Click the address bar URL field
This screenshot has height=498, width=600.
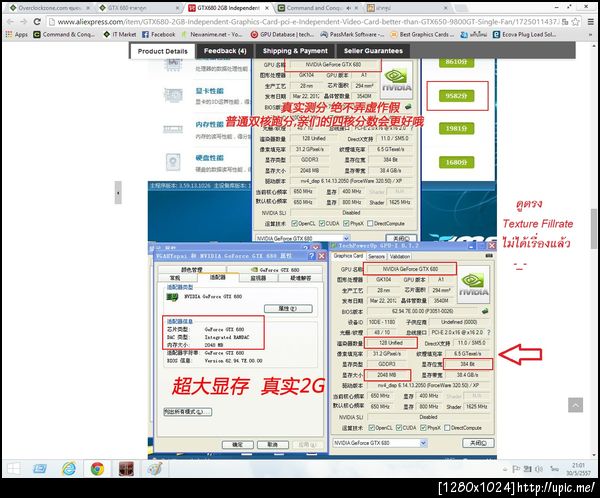coord(306,22)
